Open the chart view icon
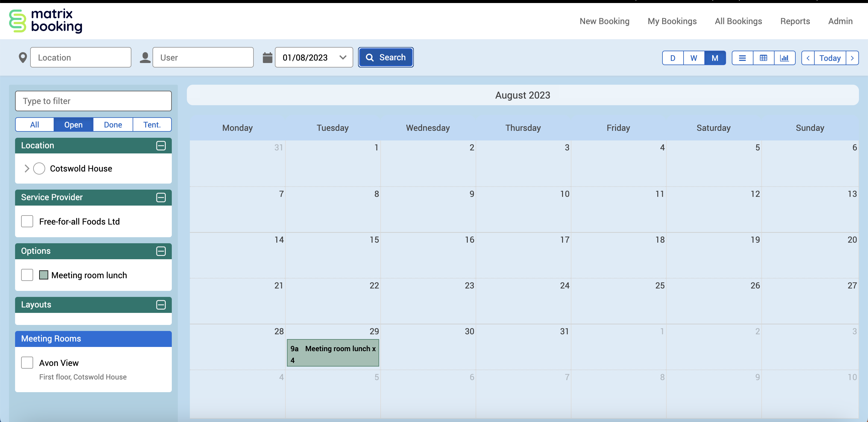Screen dimensions: 868x422 click(x=784, y=58)
